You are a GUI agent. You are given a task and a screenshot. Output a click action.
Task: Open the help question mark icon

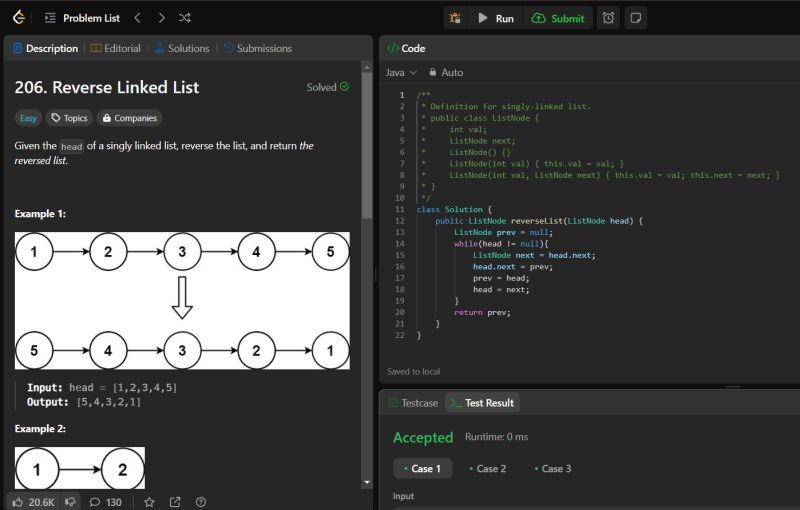point(201,502)
